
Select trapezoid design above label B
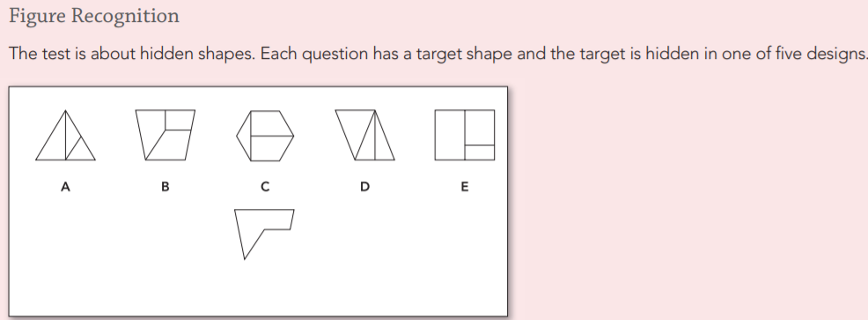[165, 135]
